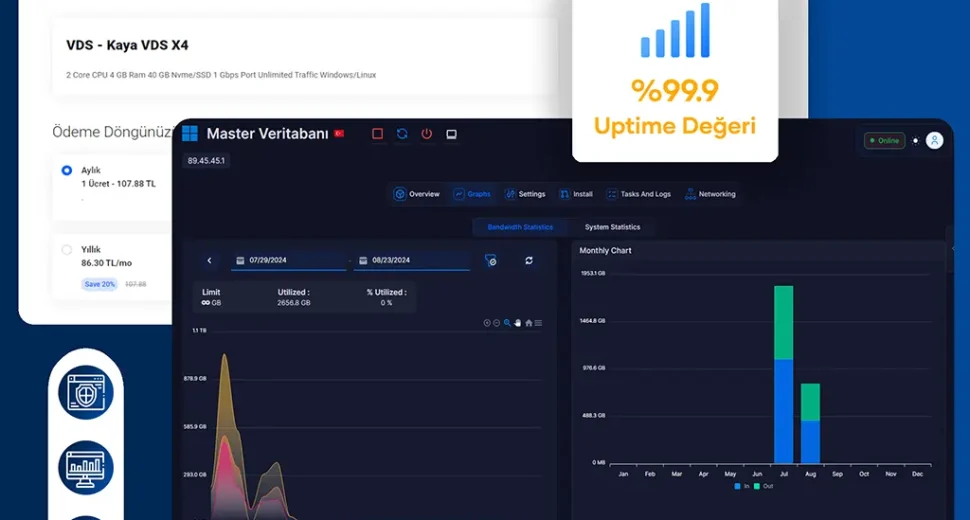Select the Yıllık payment cycle radio button
The height and width of the screenshot is (520, 970).
point(67,250)
